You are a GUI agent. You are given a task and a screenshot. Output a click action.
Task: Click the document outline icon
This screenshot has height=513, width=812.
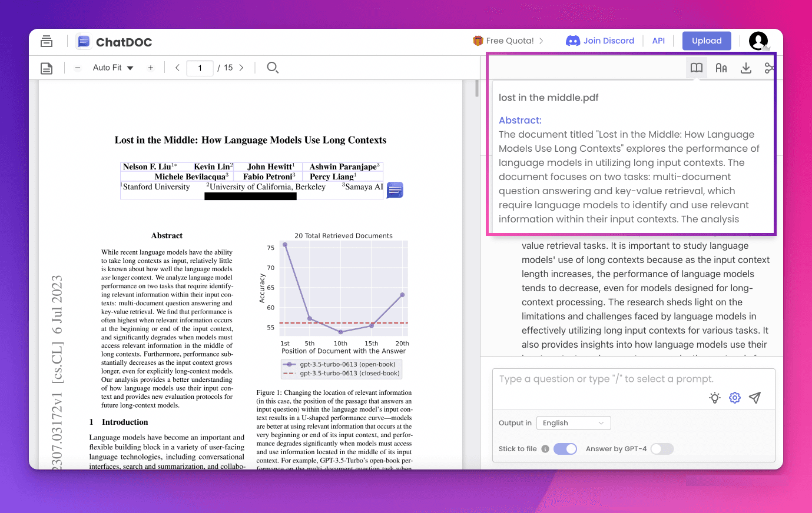click(x=47, y=68)
